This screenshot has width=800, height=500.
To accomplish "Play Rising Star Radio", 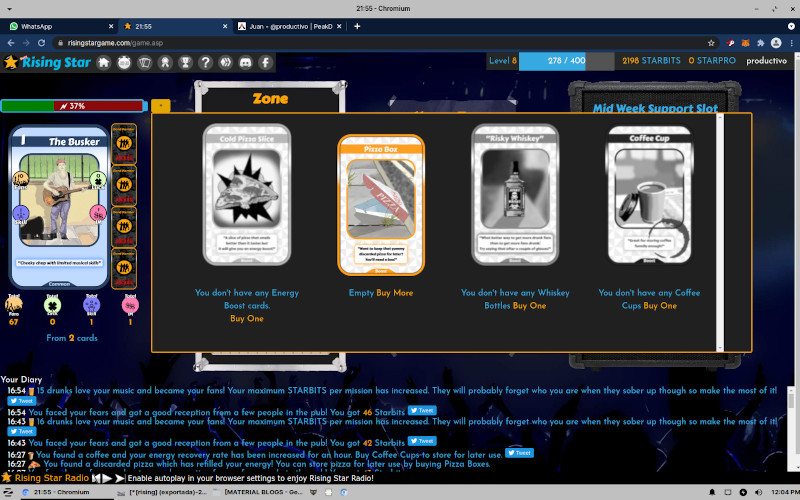I will tap(107, 478).
